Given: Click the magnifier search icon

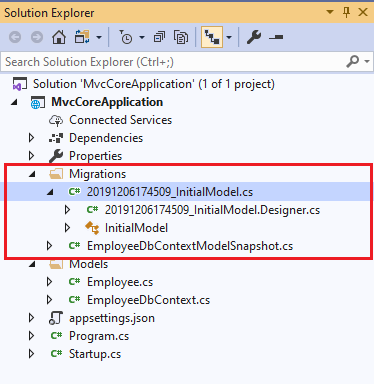Looking at the screenshot, I should coord(353,61).
